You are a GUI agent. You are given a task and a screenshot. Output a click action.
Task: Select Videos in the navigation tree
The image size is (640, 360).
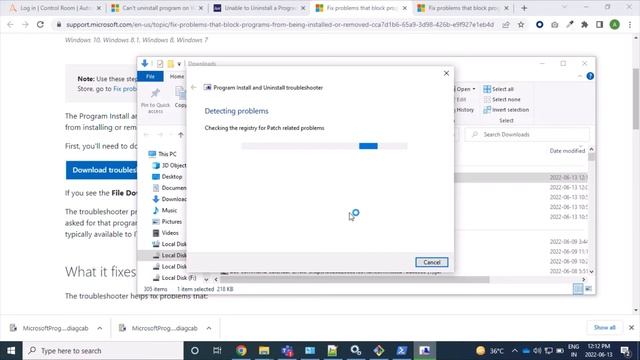pos(165,233)
